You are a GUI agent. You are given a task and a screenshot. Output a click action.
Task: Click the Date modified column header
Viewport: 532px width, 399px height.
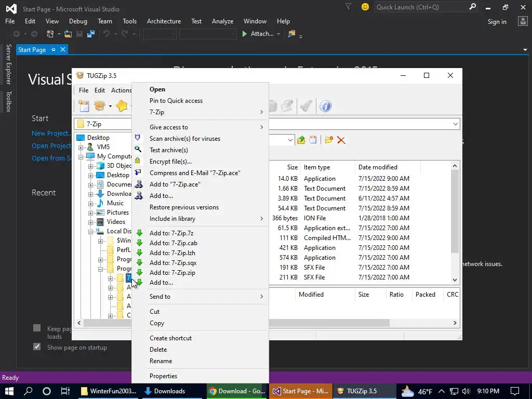(x=388, y=167)
